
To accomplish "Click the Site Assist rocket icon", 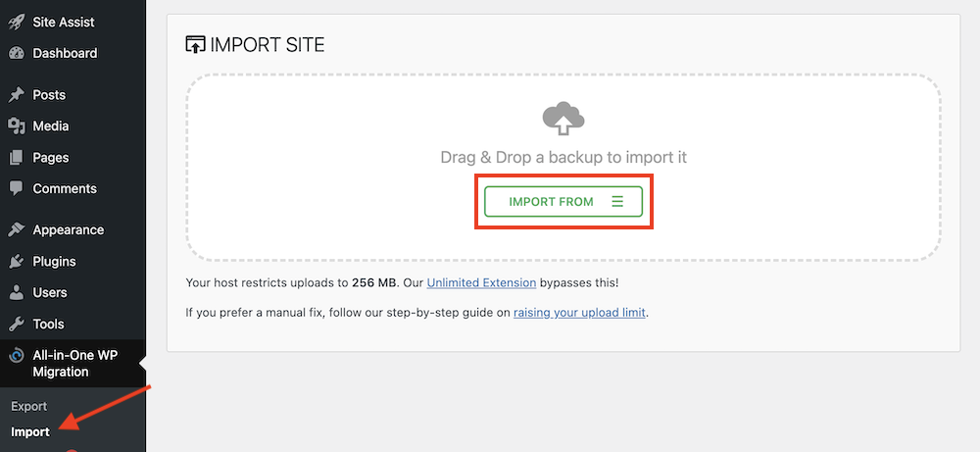I will [17, 22].
